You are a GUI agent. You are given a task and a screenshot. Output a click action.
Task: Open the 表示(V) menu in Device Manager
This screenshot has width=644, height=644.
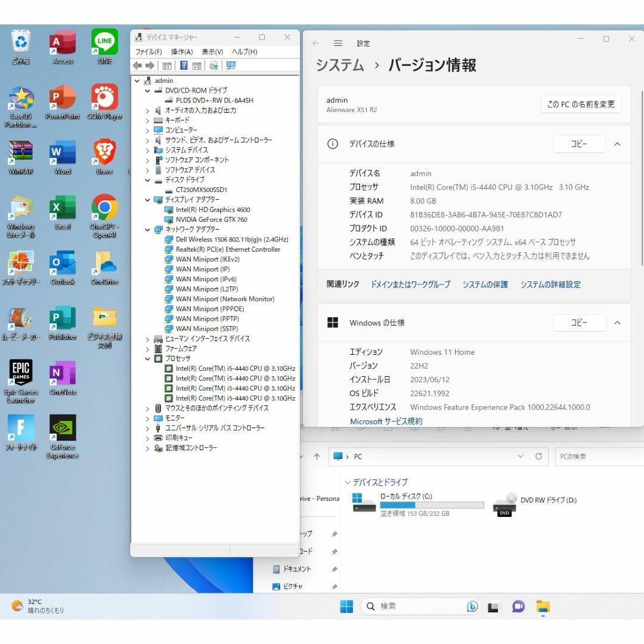[212, 52]
